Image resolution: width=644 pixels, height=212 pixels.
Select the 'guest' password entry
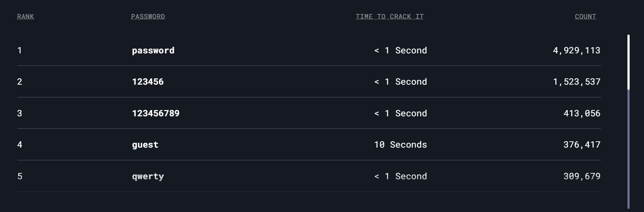pyautogui.click(x=145, y=145)
